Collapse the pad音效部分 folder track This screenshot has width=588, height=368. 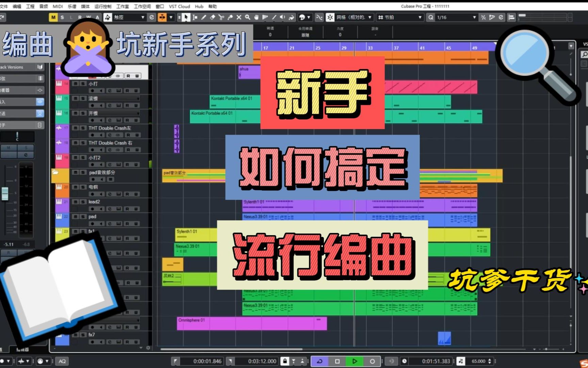(55, 172)
